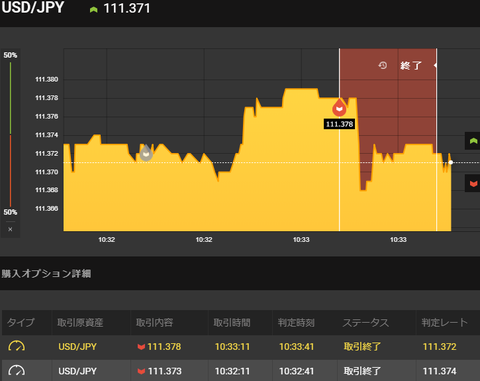
Task: Click judgment time 10:32:41
Action: pyautogui.click(x=296, y=371)
